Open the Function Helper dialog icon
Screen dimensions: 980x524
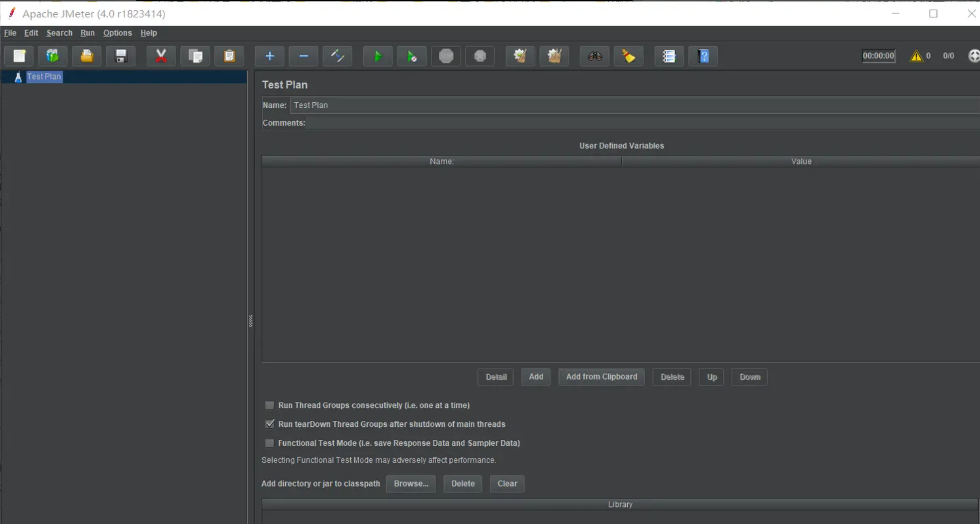coord(669,56)
